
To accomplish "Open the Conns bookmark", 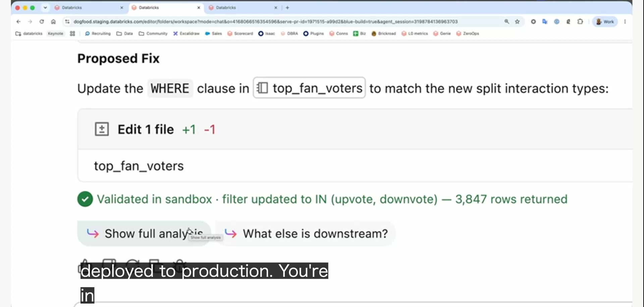I will [338, 34].
